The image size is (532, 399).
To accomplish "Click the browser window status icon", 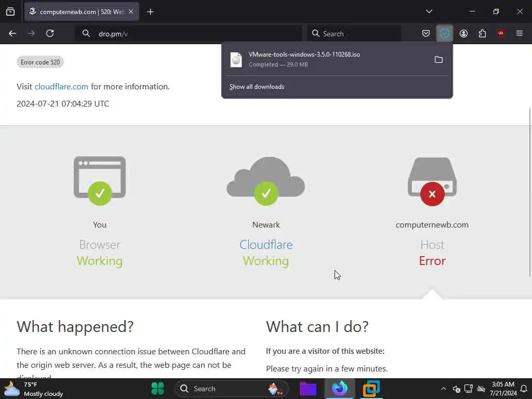I will tap(100, 180).
